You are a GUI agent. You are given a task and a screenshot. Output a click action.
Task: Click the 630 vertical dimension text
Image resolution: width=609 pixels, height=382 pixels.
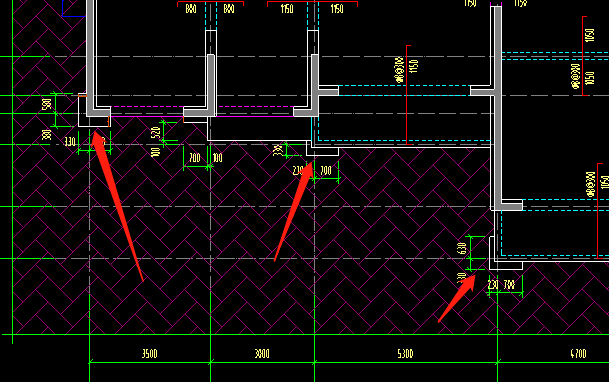click(x=461, y=248)
